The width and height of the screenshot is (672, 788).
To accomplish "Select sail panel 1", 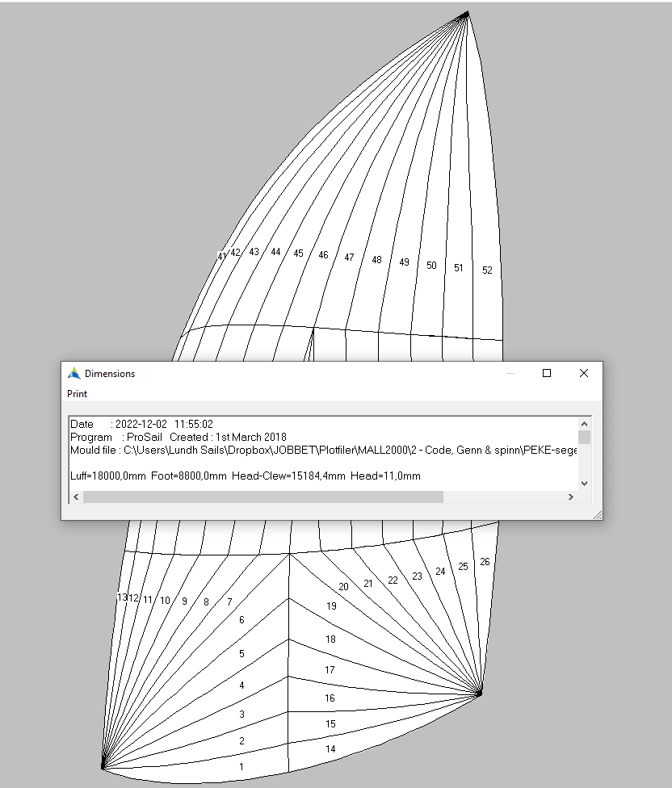I will [x=241, y=767].
